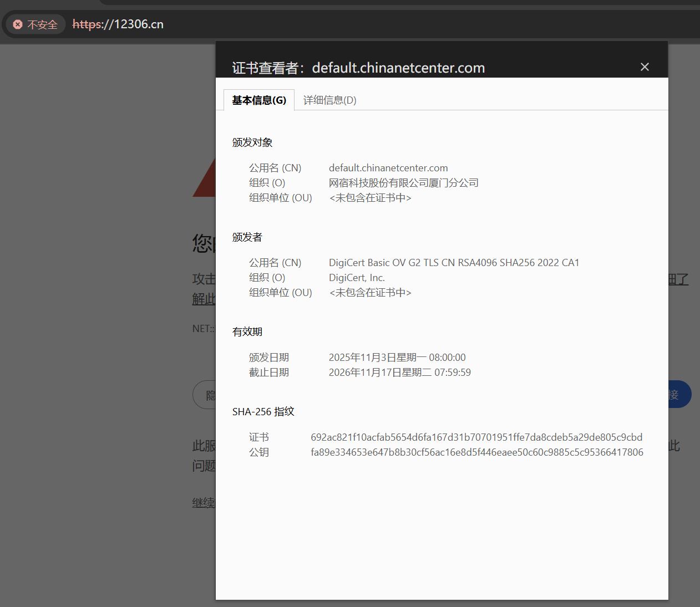Close the certificate viewer dialog
Viewport: 700px width, 607px height.
click(645, 67)
